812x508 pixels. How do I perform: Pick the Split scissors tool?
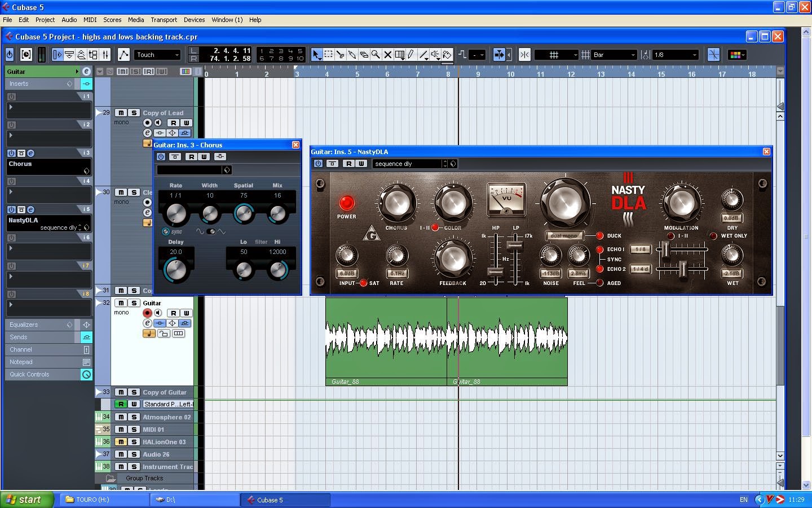(341, 55)
